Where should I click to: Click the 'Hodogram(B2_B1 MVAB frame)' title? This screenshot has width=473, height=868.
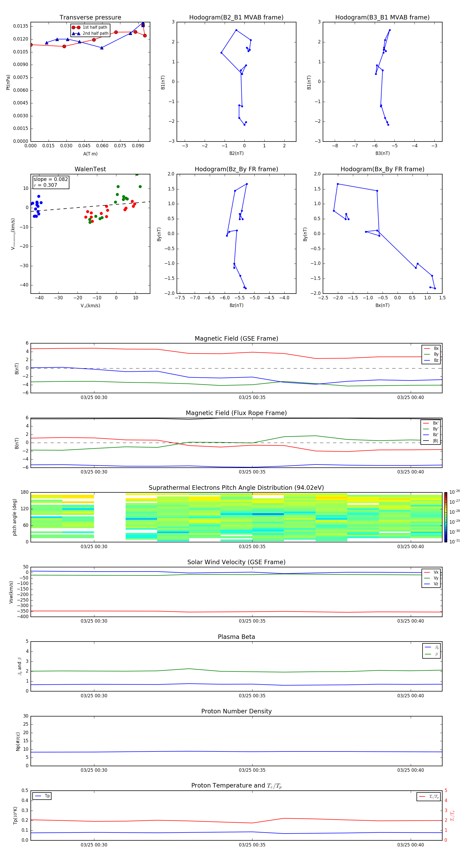(x=236, y=17)
